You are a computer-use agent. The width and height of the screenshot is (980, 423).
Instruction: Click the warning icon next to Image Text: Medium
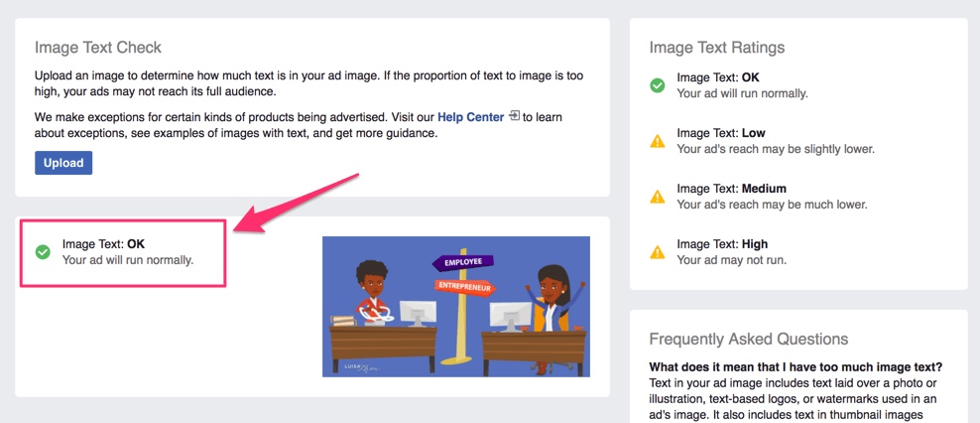pos(657,197)
